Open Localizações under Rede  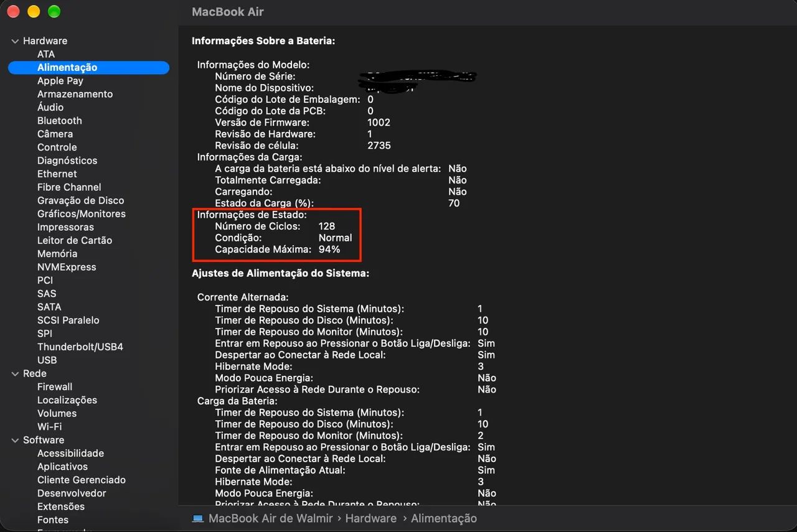[x=67, y=400]
